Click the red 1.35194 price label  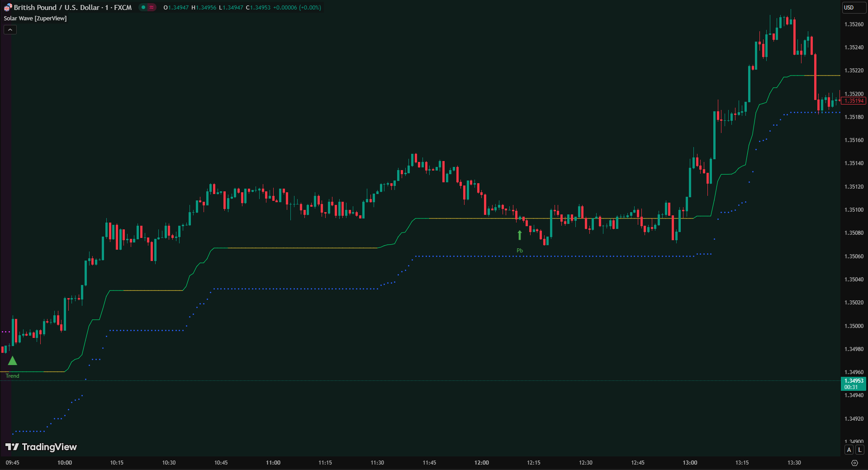coord(854,101)
